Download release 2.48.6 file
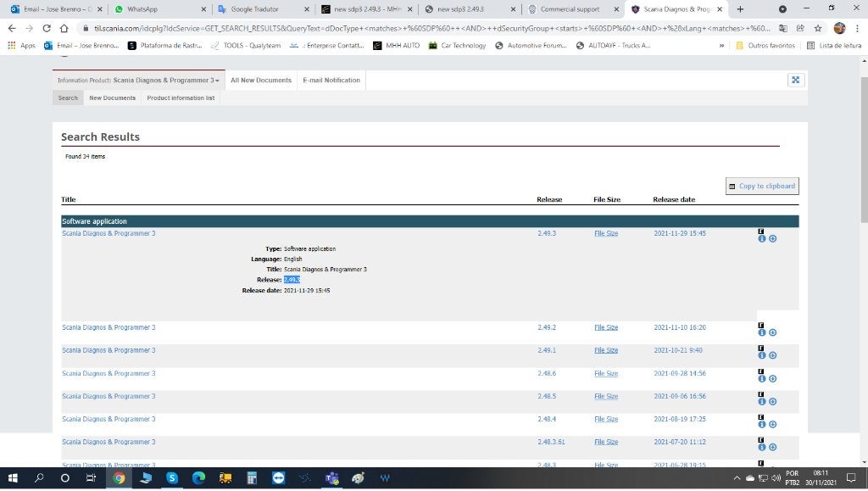 pyautogui.click(x=773, y=378)
